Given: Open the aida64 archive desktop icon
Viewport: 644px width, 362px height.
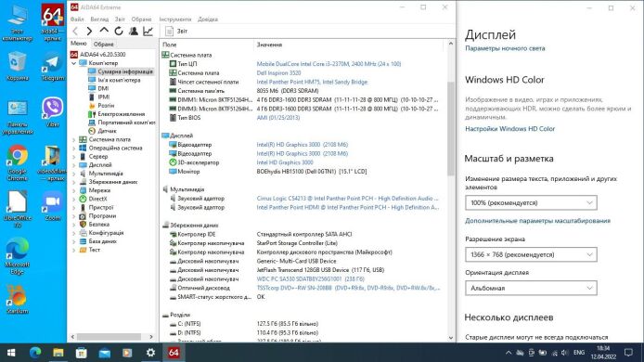Looking at the screenshot, I should [x=53, y=22].
